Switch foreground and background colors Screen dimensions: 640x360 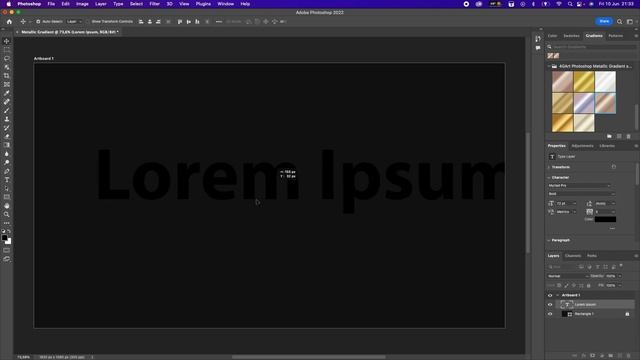point(9,231)
